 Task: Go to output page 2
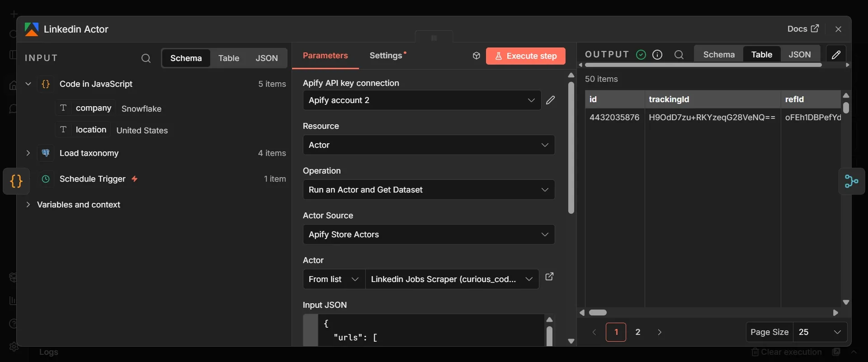click(x=638, y=332)
